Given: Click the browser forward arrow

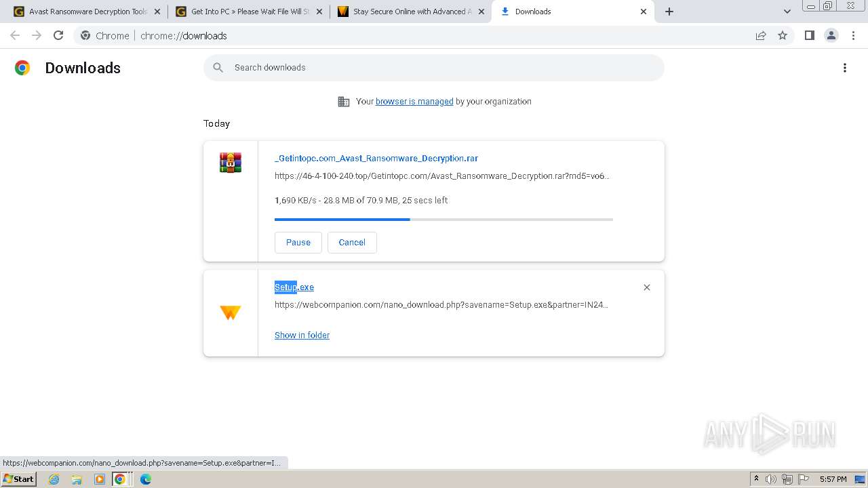Looking at the screenshot, I should (x=37, y=35).
